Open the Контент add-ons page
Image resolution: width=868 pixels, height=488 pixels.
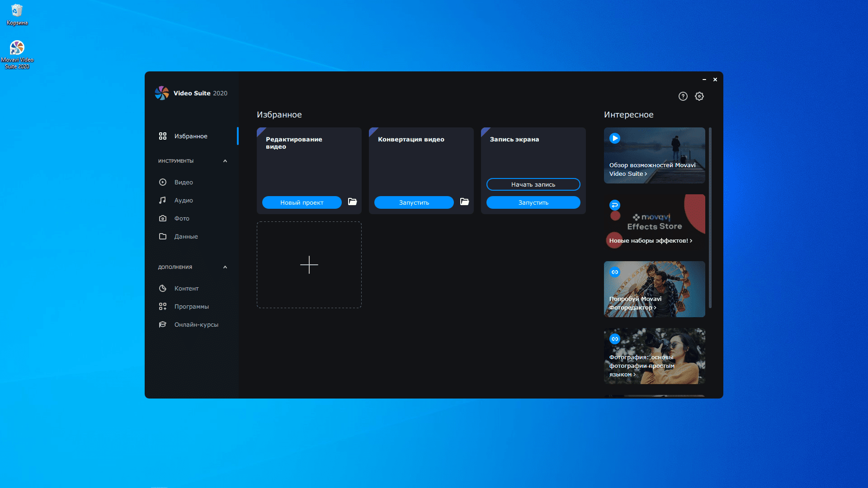[192, 288]
